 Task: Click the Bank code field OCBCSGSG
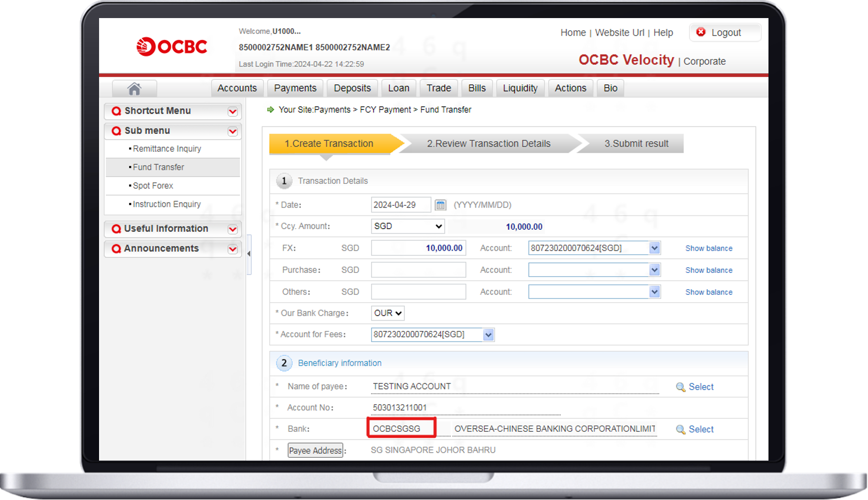(x=401, y=429)
